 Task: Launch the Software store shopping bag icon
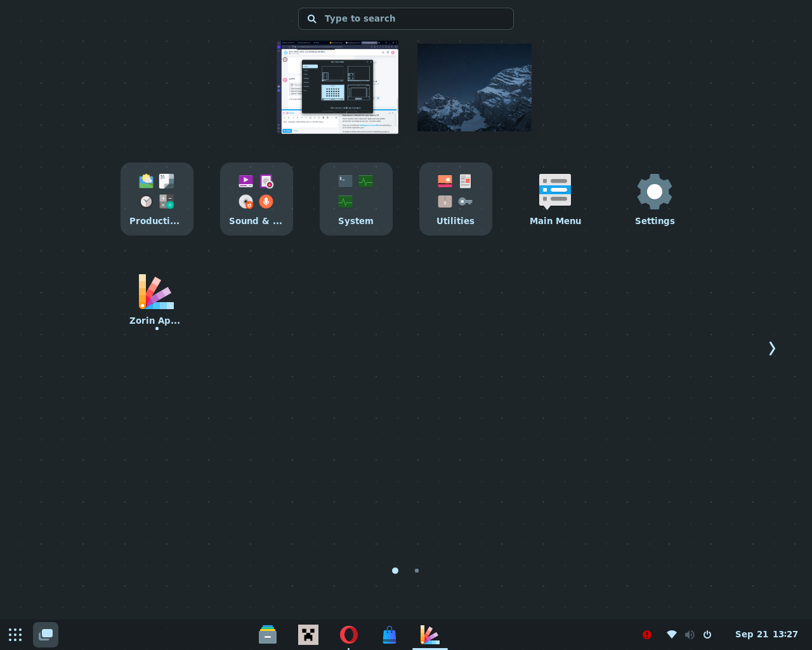tap(390, 635)
